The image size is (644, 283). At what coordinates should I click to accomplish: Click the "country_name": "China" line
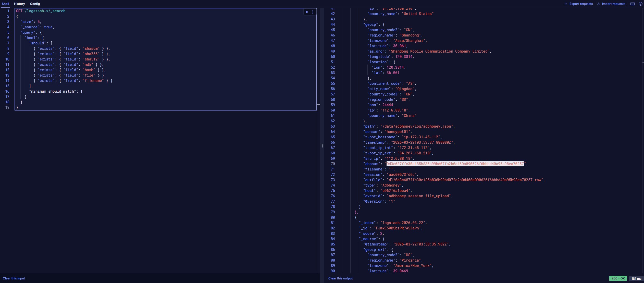(392, 116)
